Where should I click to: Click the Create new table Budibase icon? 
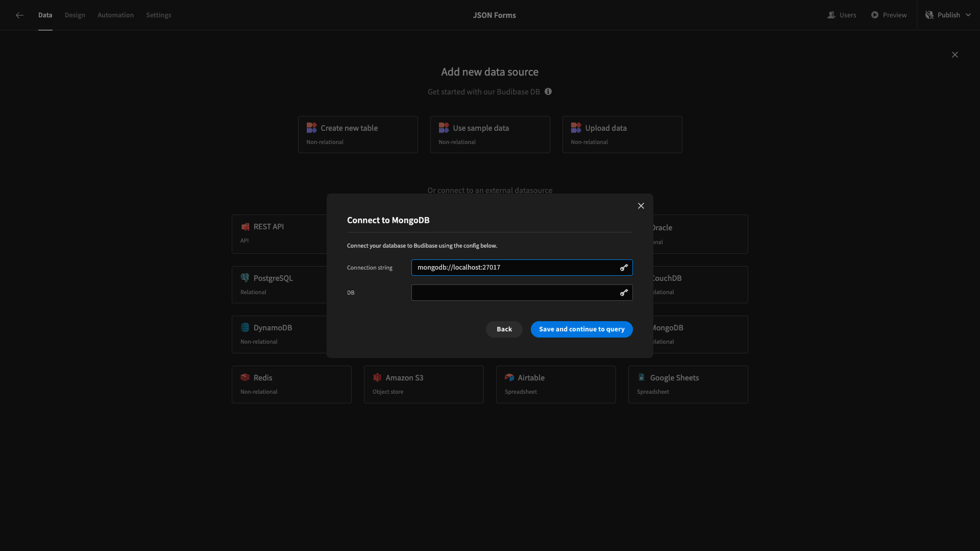tap(311, 128)
